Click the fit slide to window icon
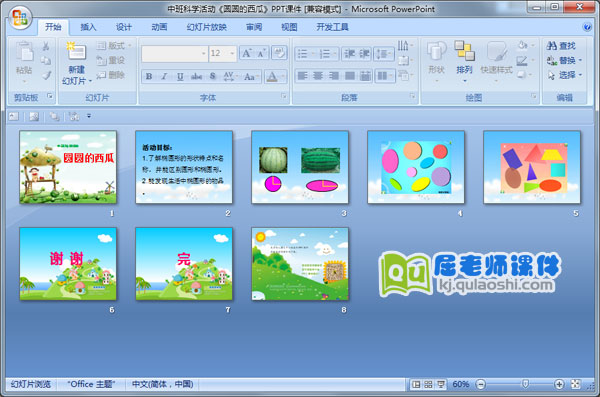Image resolution: width=600 pixels, height=397 pixels. 576,384
